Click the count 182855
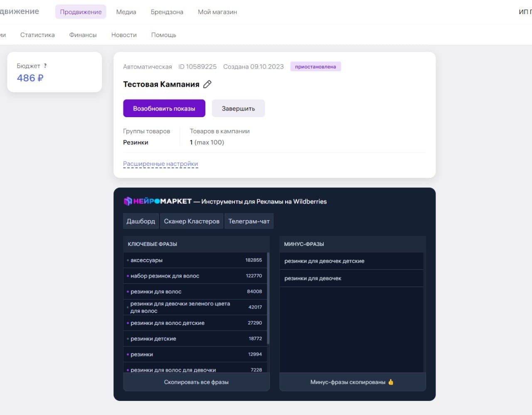 coord(254,260)
